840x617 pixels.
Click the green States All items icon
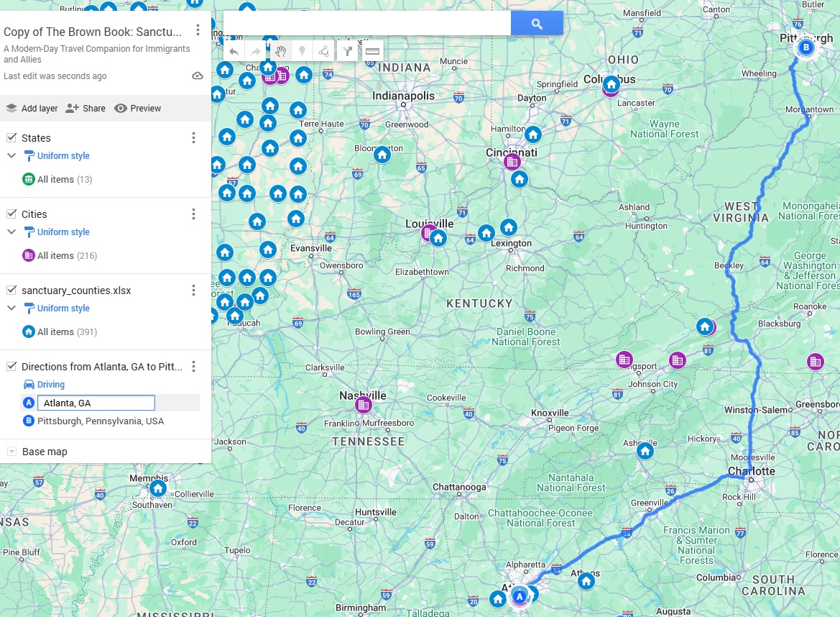coord(29,179)
